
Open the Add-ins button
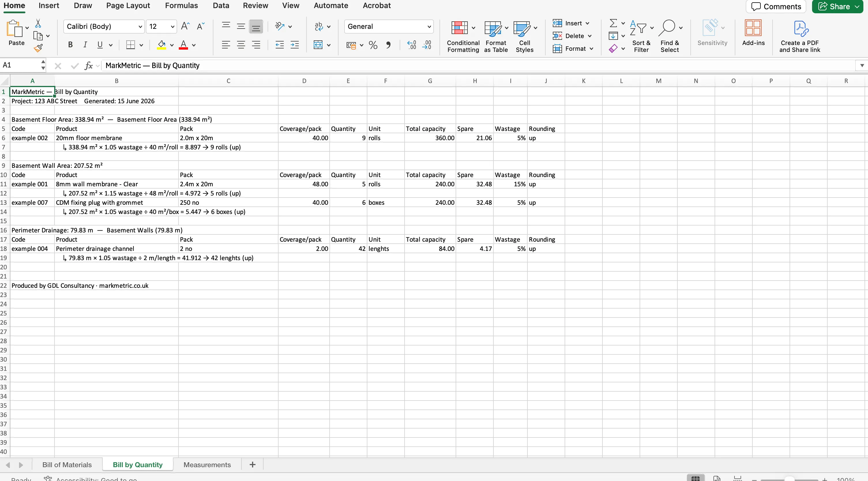(x=753, y=33)
